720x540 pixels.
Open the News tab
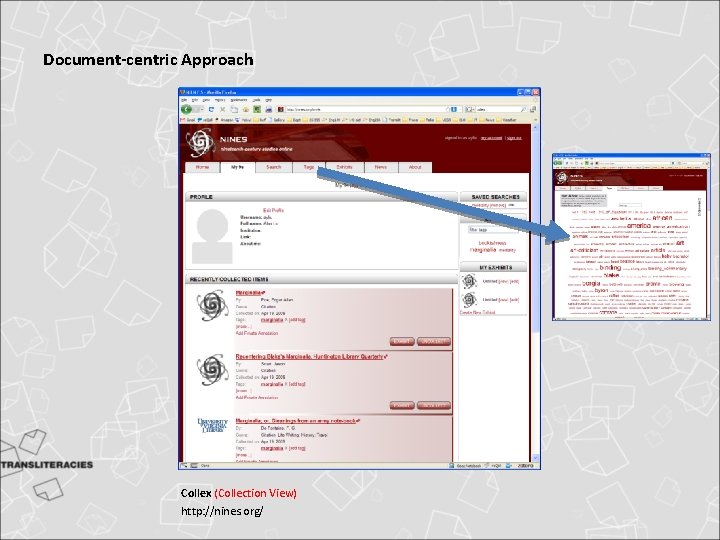coord(380,167)
